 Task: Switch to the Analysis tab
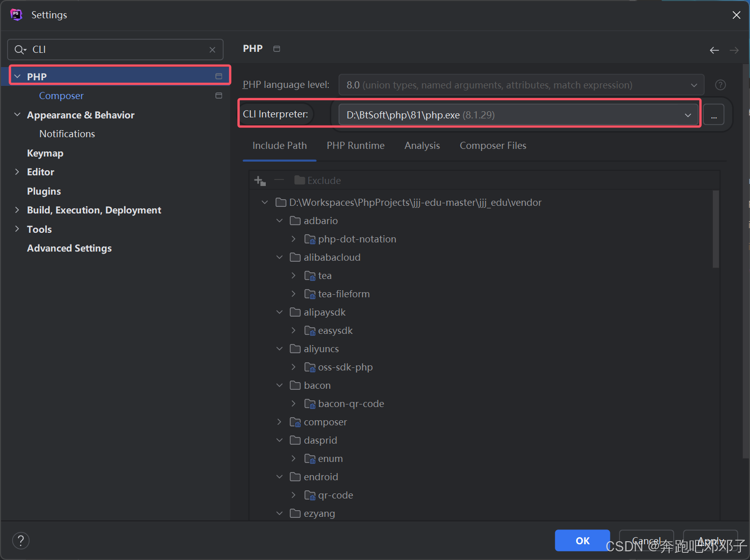pyautogui.click(x=422, y=146)
